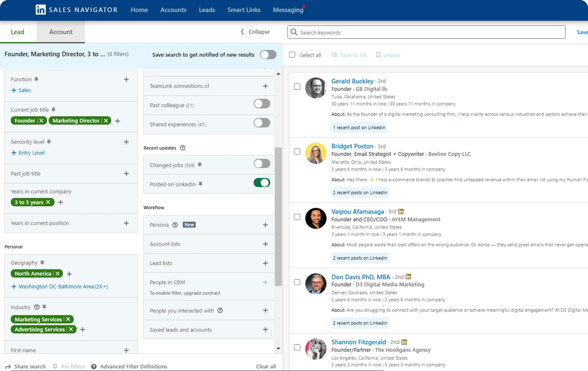This screenshot has height=371, width=588.
Task: Collapse the filters panel
Action: [255, 32]
